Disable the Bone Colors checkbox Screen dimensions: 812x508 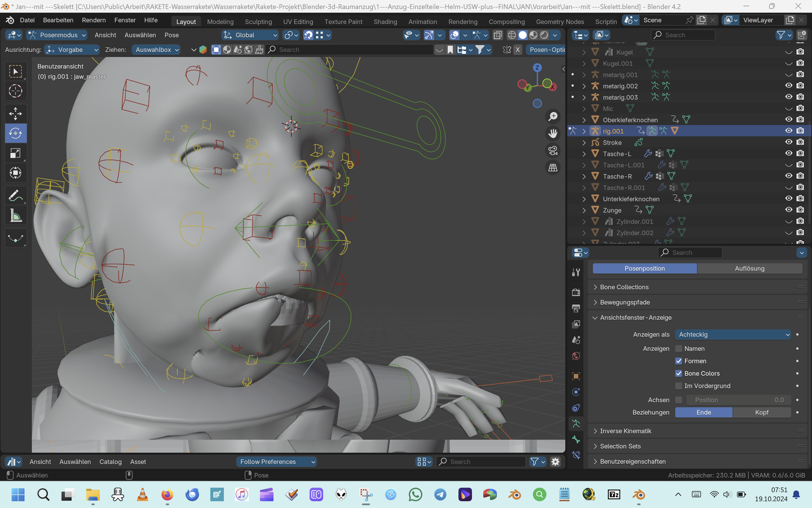click(679, 374)
